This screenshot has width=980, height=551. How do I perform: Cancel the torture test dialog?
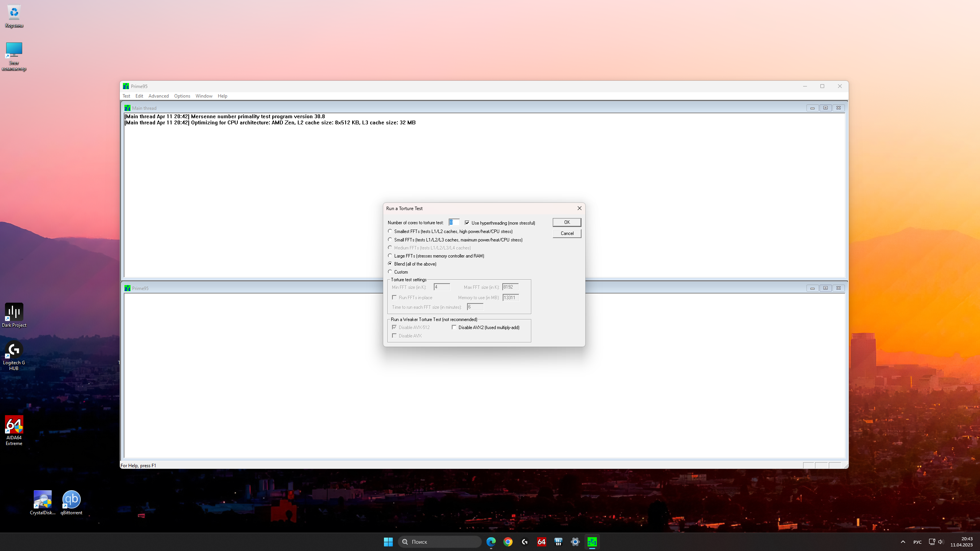[567, 233]
